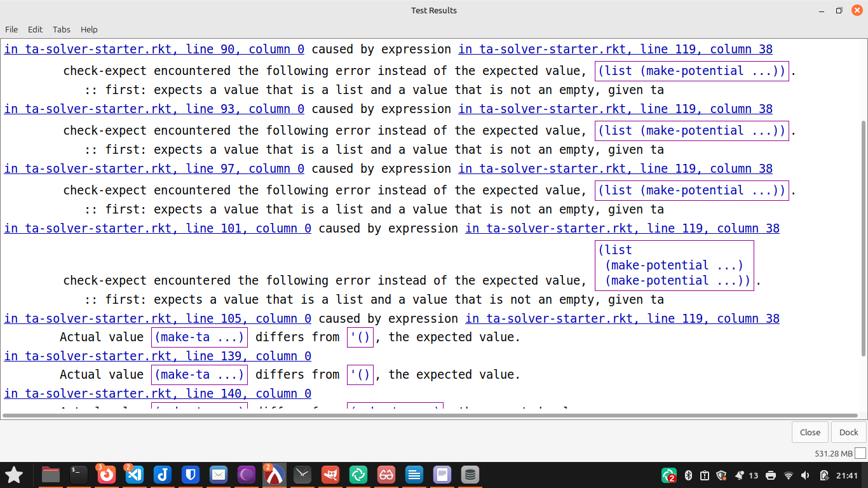The image size is (868, 488).
Task: Open the star applications menu
Action: [14, 475]
